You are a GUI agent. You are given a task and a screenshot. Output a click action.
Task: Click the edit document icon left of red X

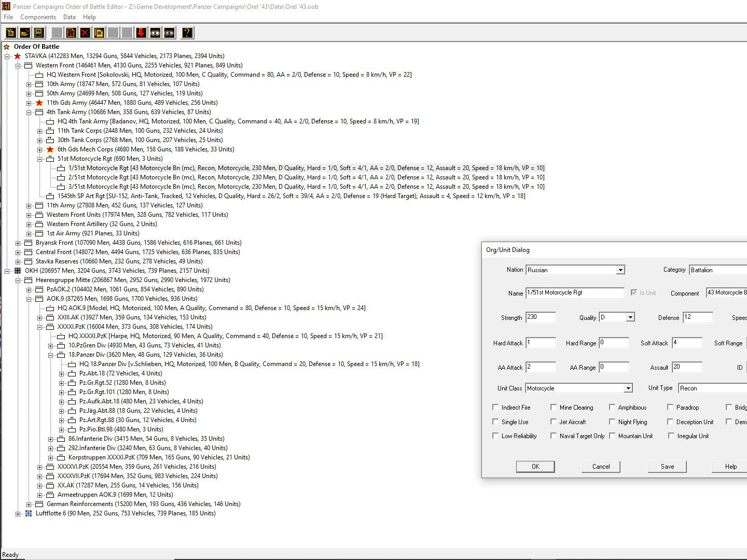tap(71, 33)
